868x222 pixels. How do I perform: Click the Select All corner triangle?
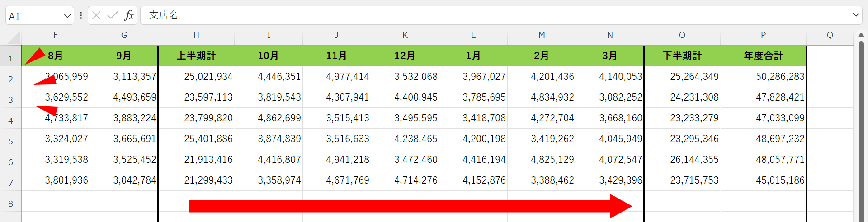click(x=14, y=37)
